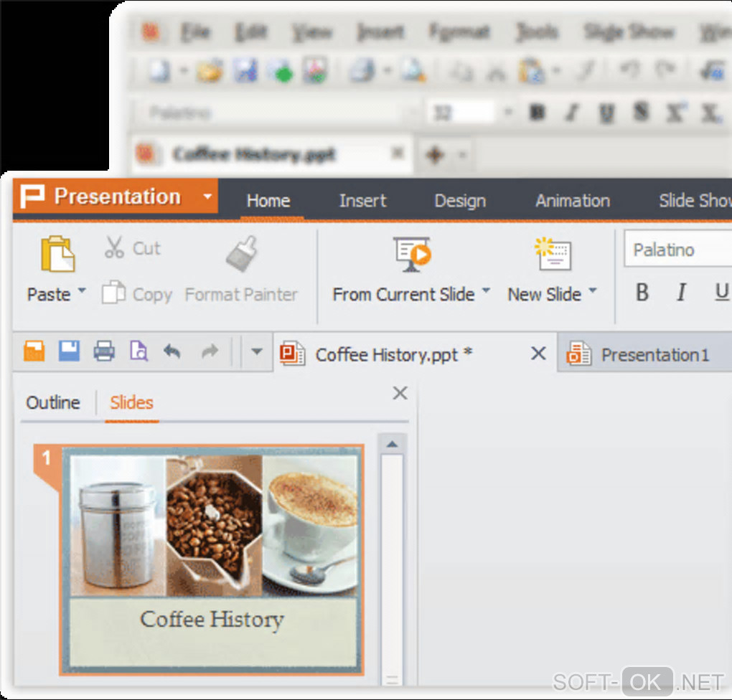
Task: Click the Palatino font name box
Action: click(678, 249)
